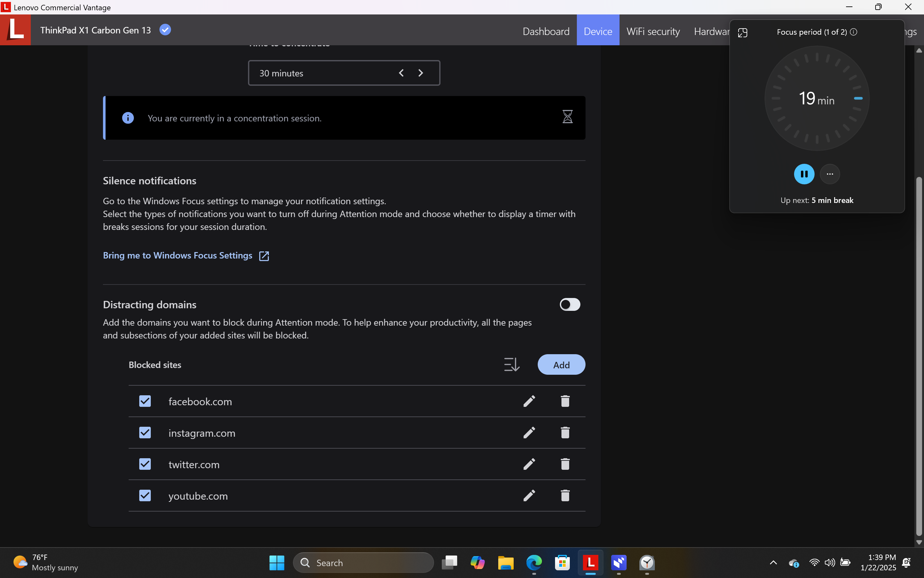Viewport: 924px width, 578px height.
Task: Click the 30 minutes duration field
Action: coord(344,73)
